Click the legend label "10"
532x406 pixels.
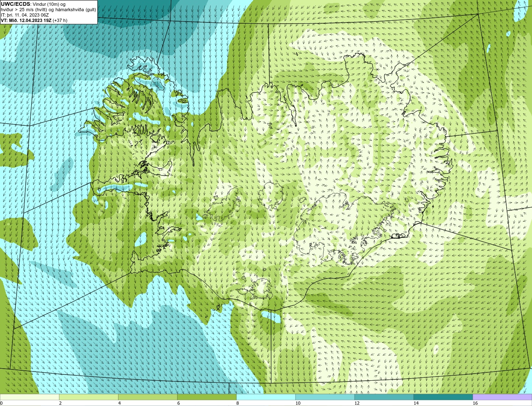pyautogui.click(x=298, y=403)
